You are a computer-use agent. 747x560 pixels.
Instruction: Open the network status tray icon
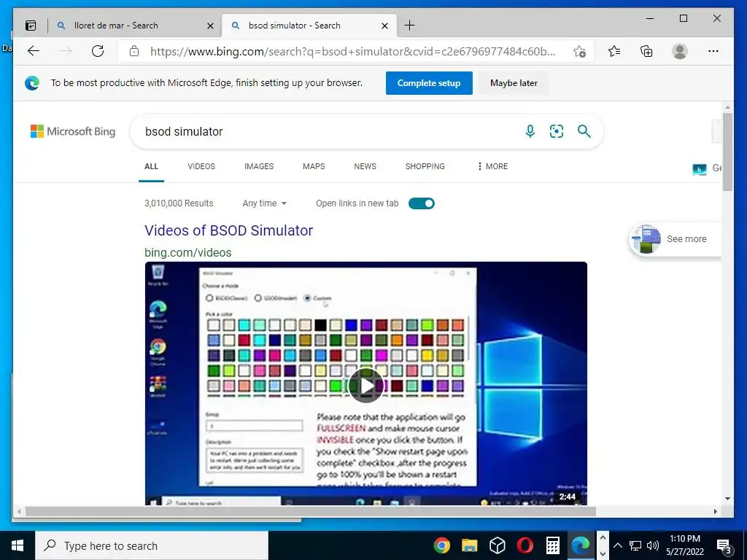click(635, 545)
